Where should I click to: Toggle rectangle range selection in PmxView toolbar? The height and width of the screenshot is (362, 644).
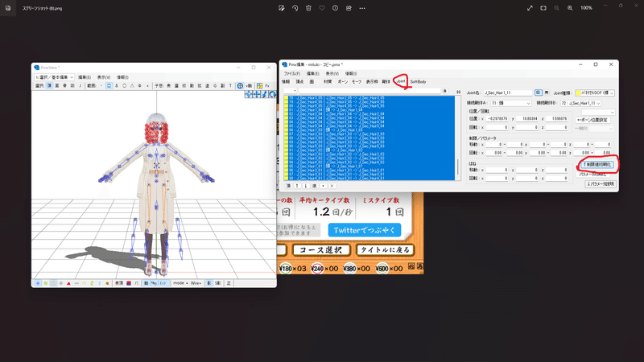pyautogui.click(x=109, y=86)
